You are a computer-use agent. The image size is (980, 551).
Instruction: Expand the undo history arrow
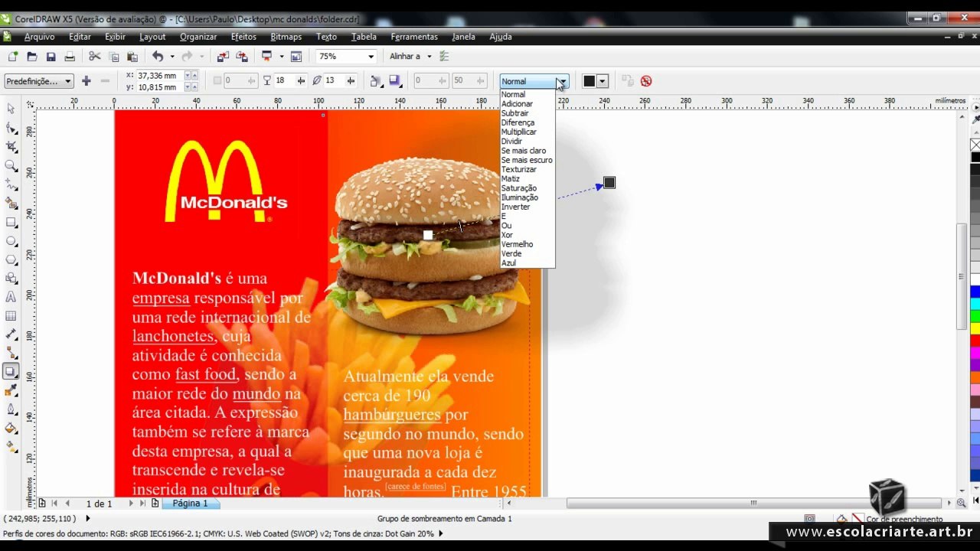[x=171, y=57]
